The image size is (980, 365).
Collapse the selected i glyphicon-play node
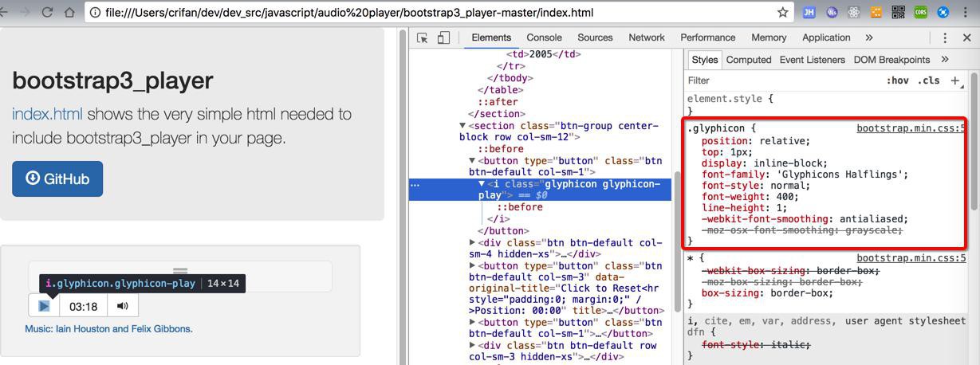pyautogui.click(x=482, y=184)
